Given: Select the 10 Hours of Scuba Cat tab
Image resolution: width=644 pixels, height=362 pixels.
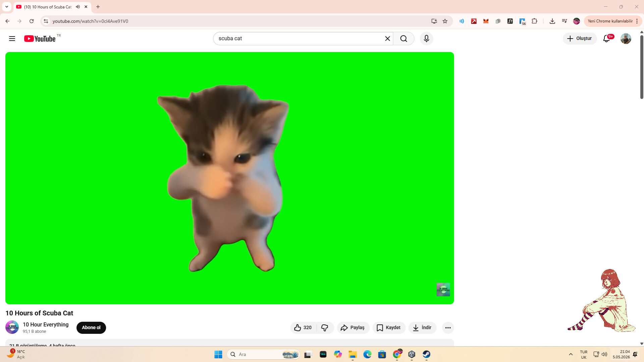Looking at the screenshot, I should coord(48,7).
